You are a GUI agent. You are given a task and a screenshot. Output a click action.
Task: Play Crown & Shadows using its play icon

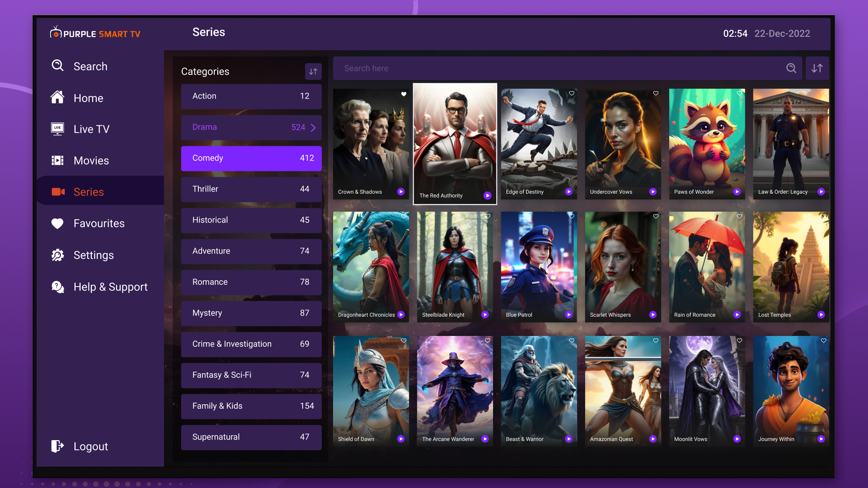(x=401, y=192)
